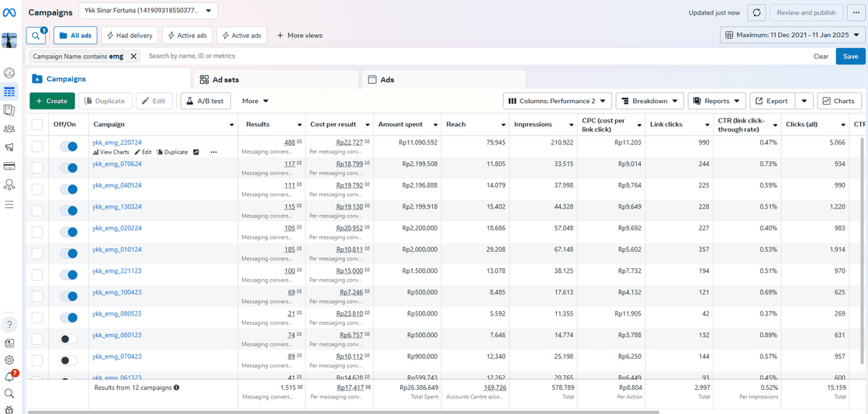868x414 pixels.
Task: Open the Ykk Sinar Fortuna account dropdown
Action: 148,11
